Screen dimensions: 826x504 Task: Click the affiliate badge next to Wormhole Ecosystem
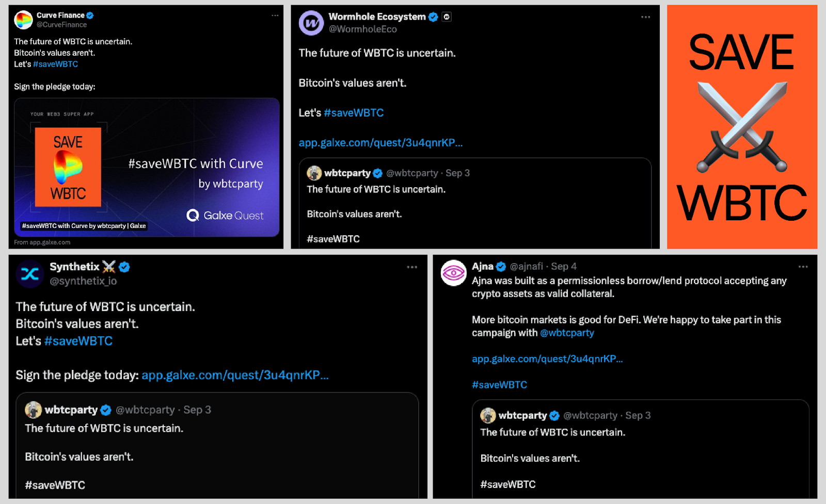pos(447,17)
